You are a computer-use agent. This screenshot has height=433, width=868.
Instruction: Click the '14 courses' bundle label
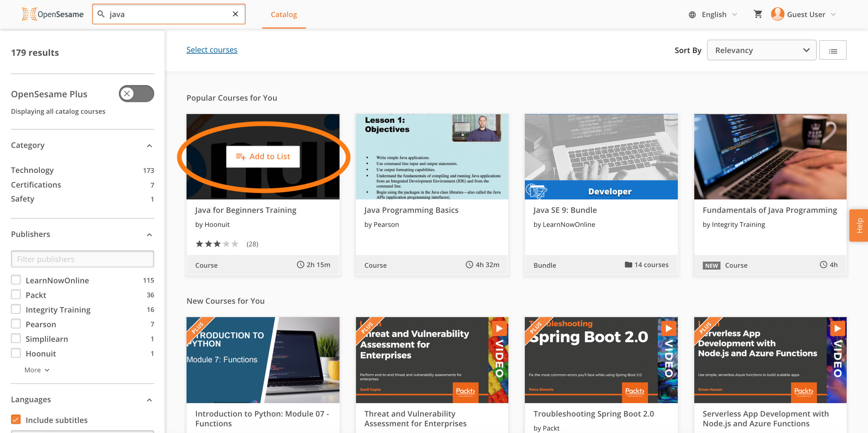647,265
